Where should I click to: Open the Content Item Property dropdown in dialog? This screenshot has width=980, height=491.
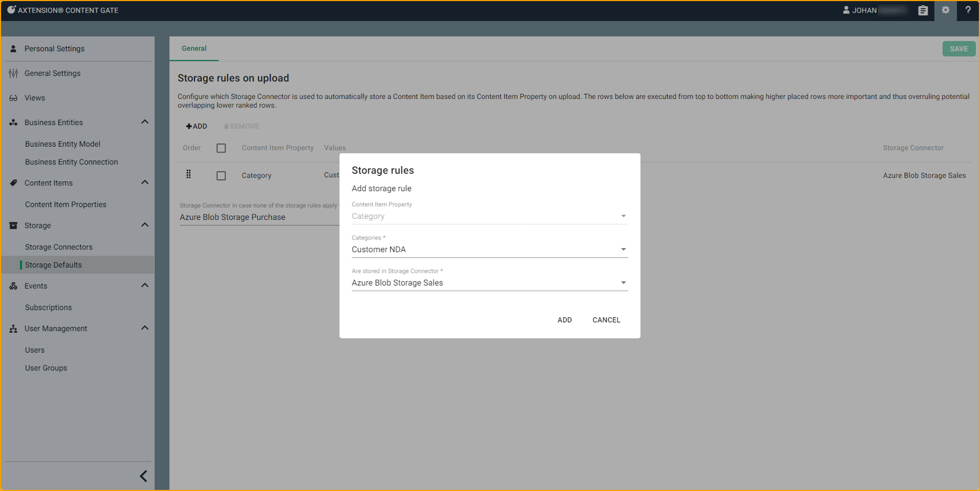[489, 216]
